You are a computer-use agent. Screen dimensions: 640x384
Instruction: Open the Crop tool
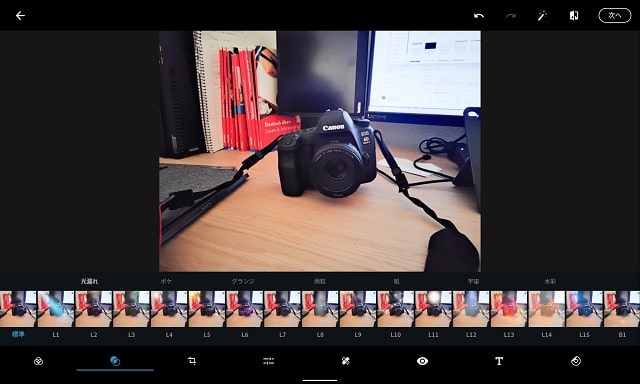click(x=192, y=361)
